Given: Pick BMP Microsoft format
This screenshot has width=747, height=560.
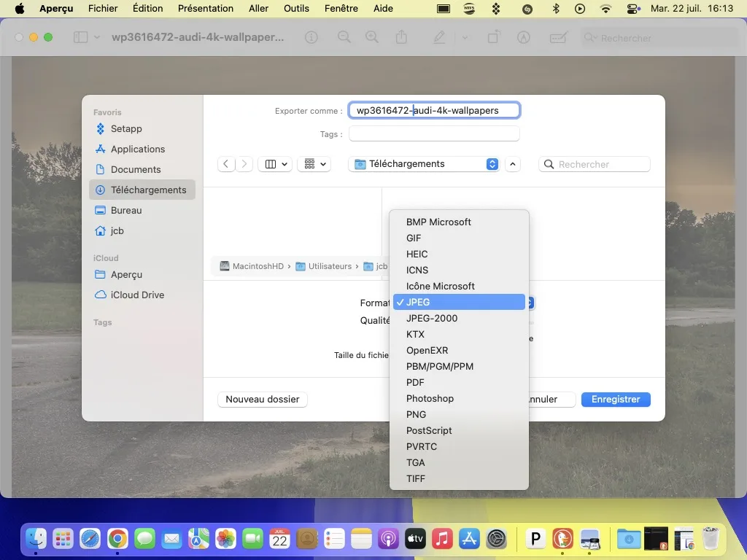Looking at the screenshot, I should [459, 222].
